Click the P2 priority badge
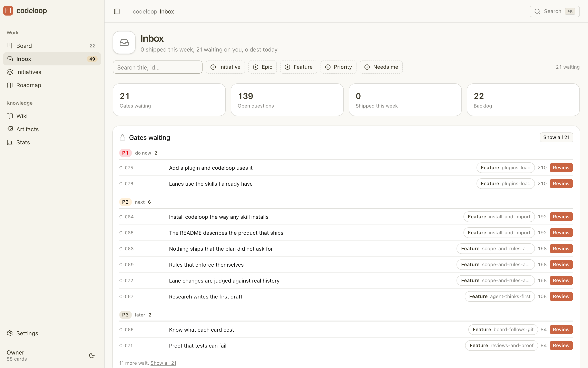The height and width of the screenshot is (368, 588). 125,202
